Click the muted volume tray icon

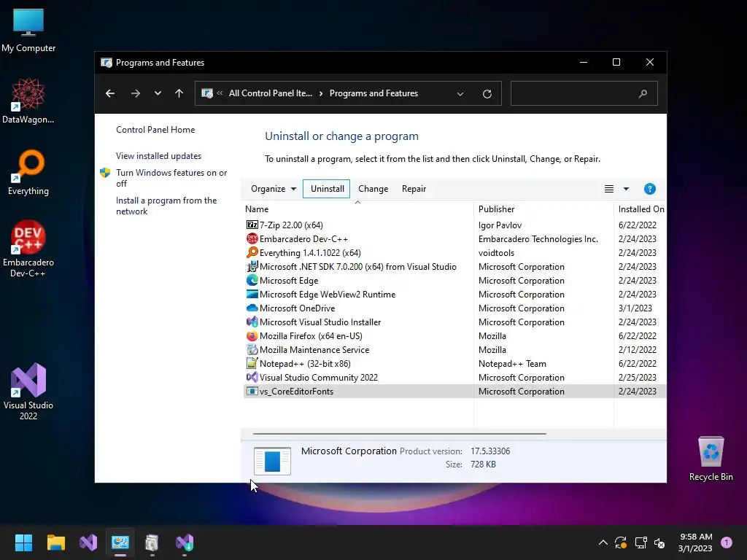[659, 542]
